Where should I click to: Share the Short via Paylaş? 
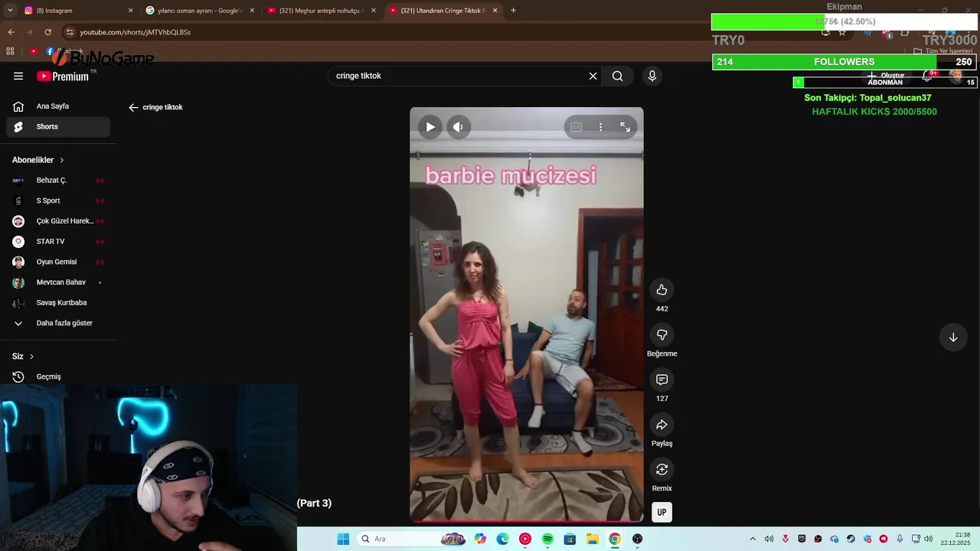coord(662,425)
